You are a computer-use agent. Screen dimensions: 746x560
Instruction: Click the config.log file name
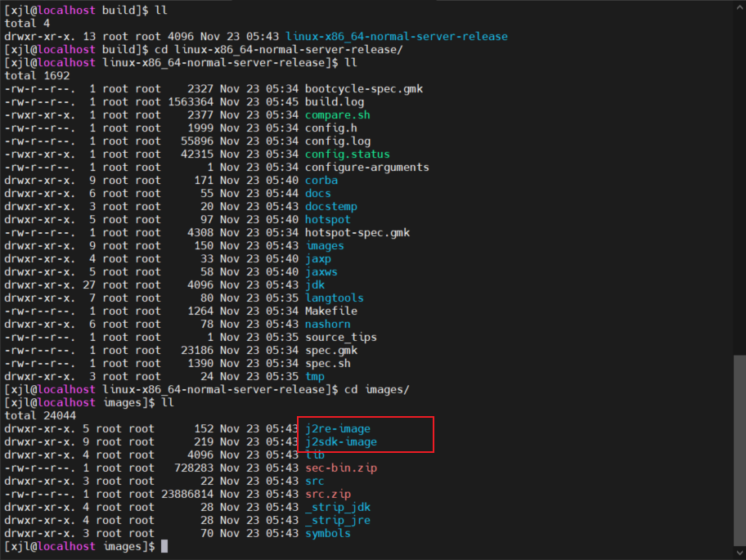[x=338, y=141]
